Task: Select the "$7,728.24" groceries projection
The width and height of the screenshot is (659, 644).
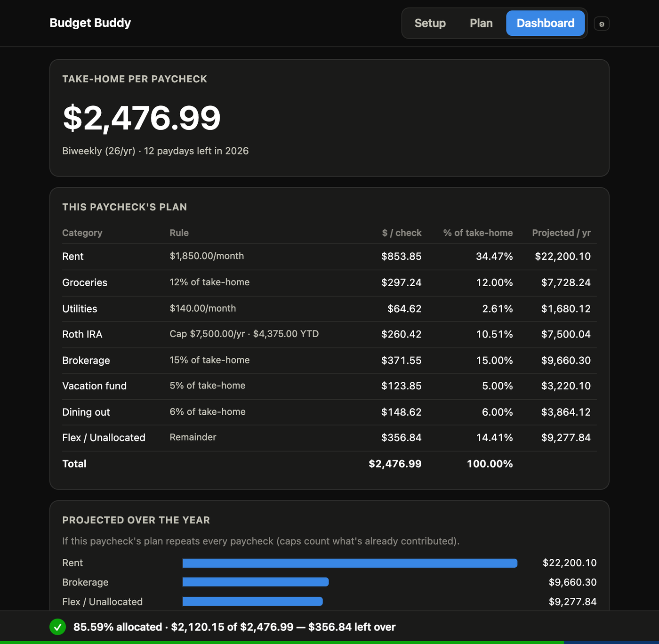Action: 566,283
